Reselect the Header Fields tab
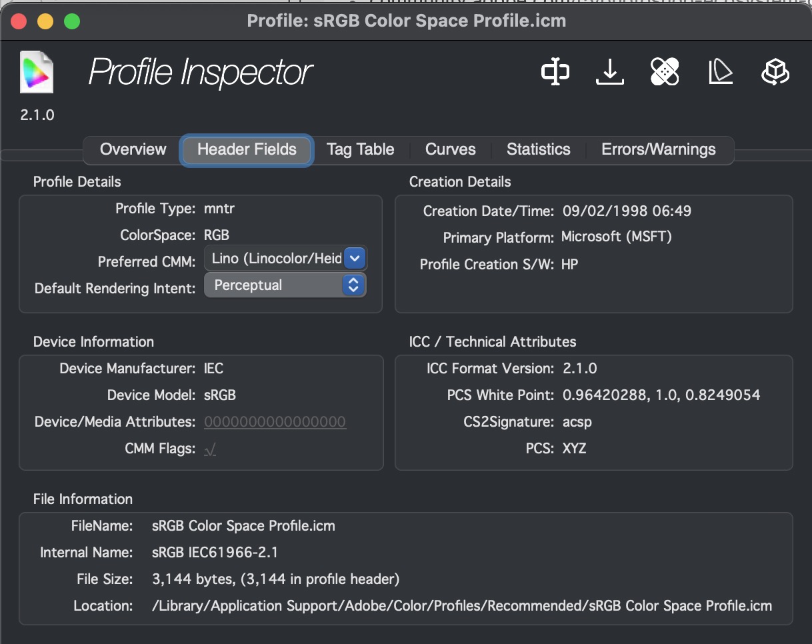 [x=246, y=149]
